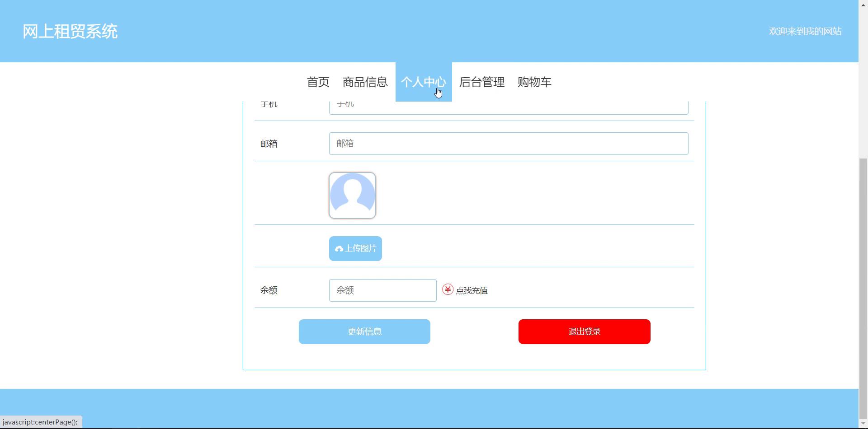The height and width of the screenshot is (429, 868).
Task: Click the scrollbar up arrow
Action: (x=863, y=4)
